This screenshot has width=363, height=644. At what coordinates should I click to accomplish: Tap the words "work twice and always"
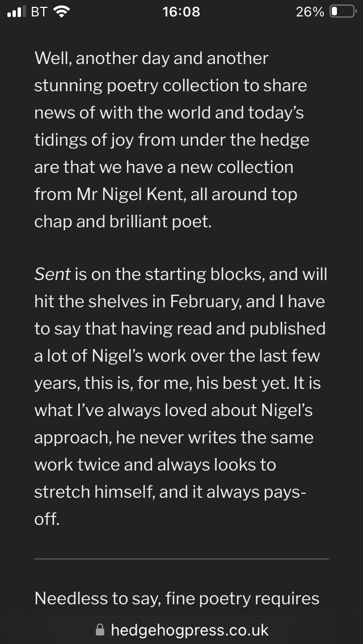130,465
